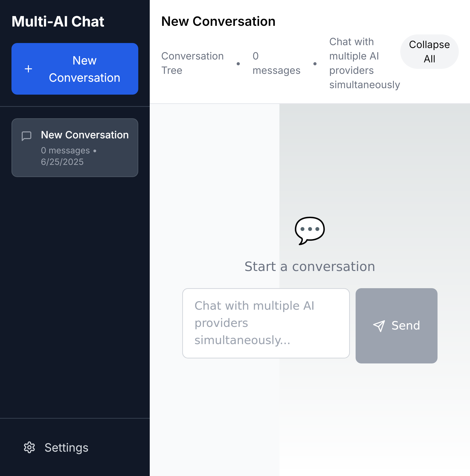
Task: Click the sidebar item's 6/25/2025 date
Action: [62, 162]
